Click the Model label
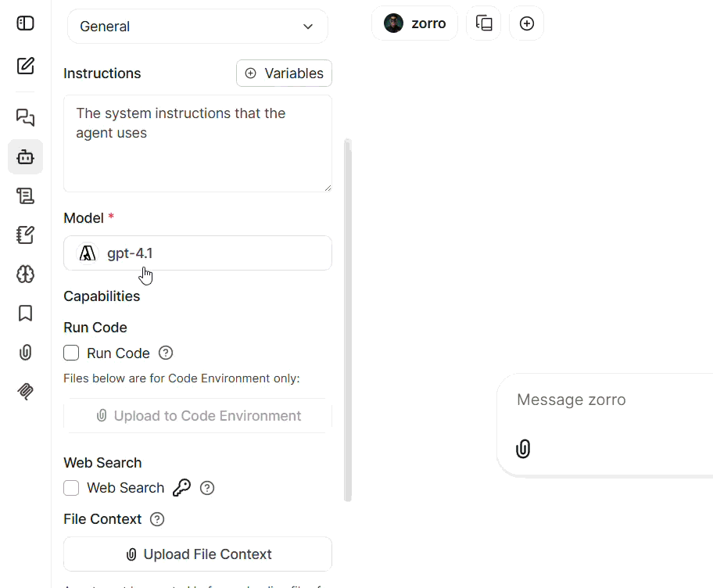Image resolution: width=713 pixels, height=588 pixels. coord(84,218)
